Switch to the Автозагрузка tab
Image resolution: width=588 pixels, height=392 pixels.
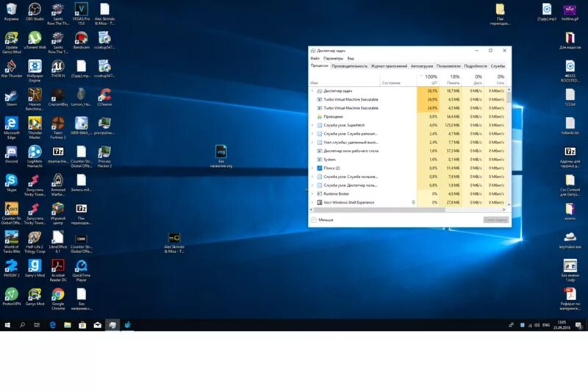422,66
